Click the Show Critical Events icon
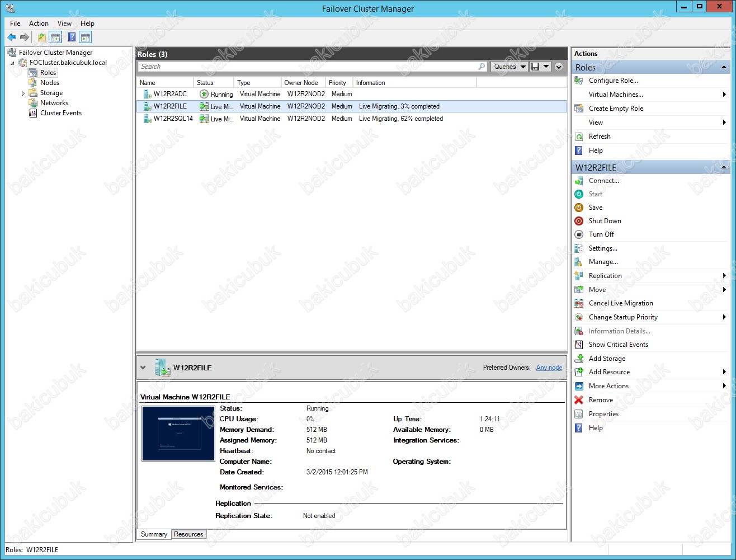This screenshot has height=560, width=736. coord(579,345)
